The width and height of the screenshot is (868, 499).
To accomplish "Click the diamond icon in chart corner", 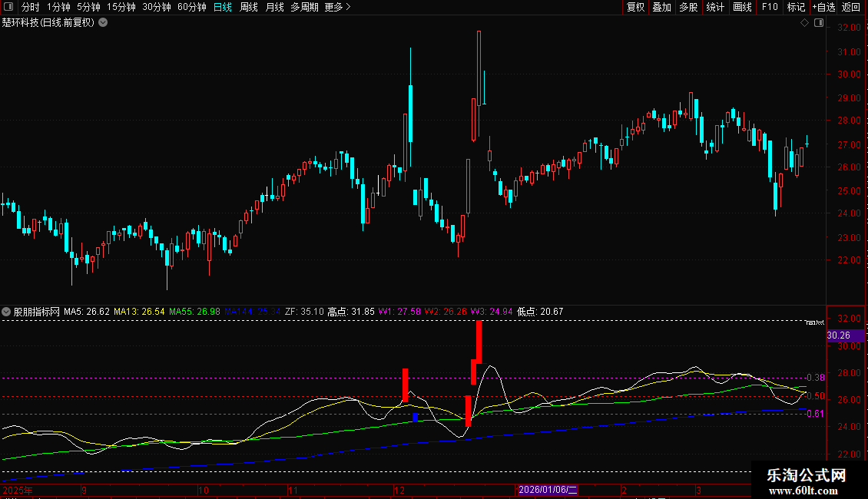I will point(804,23).
